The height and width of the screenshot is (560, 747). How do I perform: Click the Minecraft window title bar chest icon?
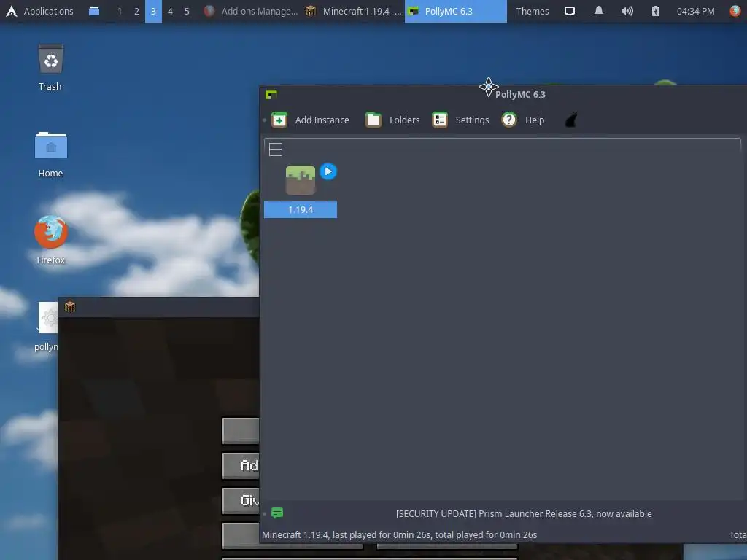tap(70, 307)
